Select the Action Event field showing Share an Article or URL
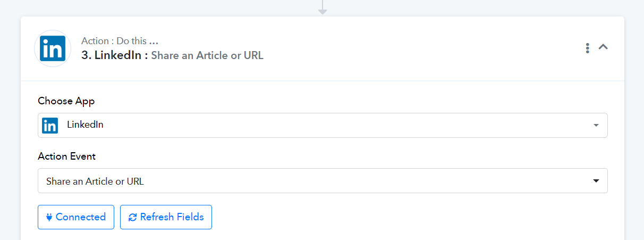The width and height of the screenshot is (644, 240). click(323, 181)
